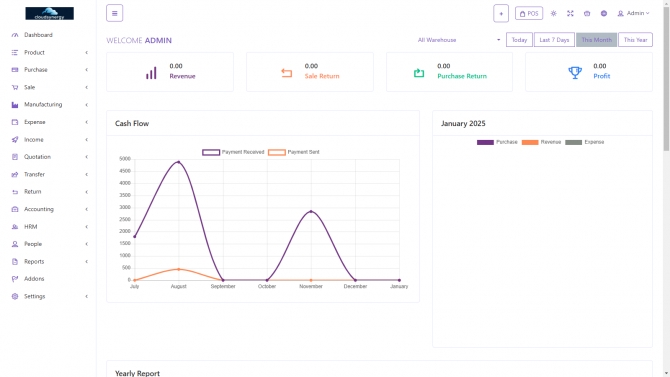Click the Addons flag icon
The image size is (670, 377).
pos(15,279)
